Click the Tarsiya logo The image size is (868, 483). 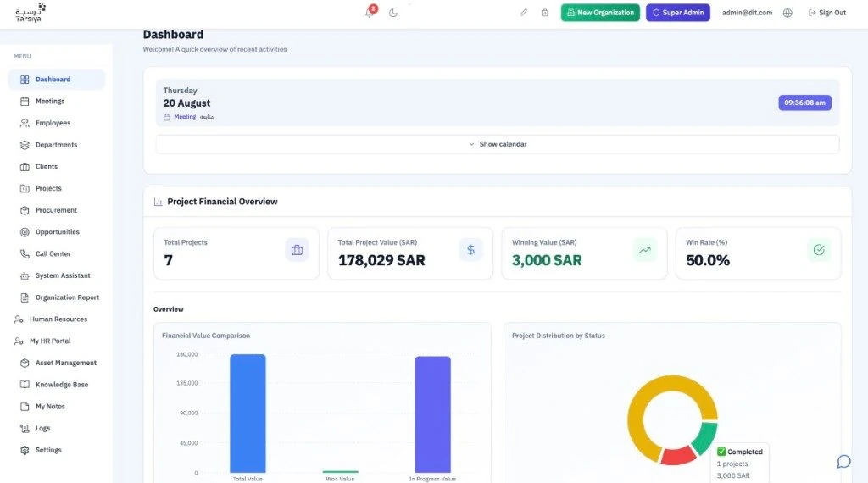pyautogui.click(x=30, y=13)
